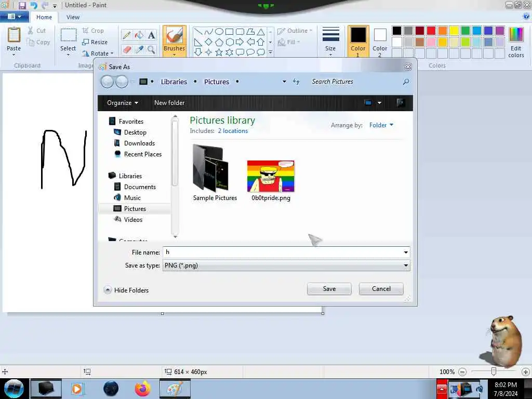Click the File name input field
The width and height of the screenshot is (532, 399).
click(x=282, y=252)
